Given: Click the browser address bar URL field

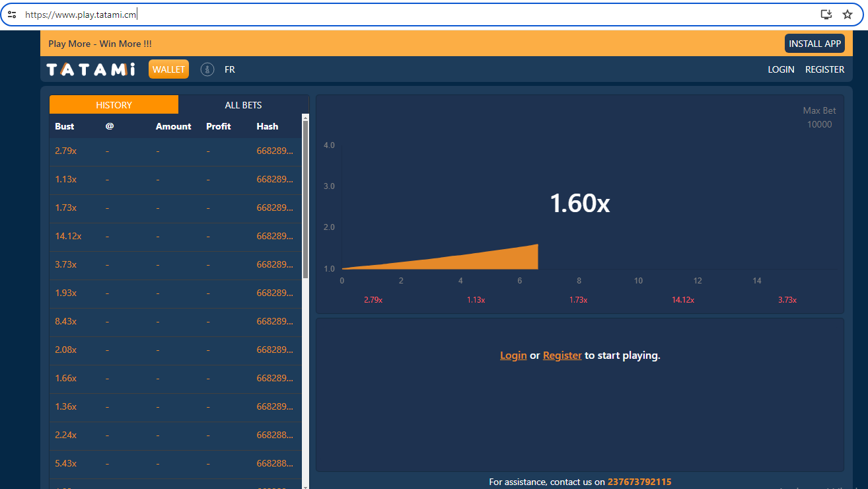Looking at the screenshot, I should pyautogui.click(x=396, y=15).
